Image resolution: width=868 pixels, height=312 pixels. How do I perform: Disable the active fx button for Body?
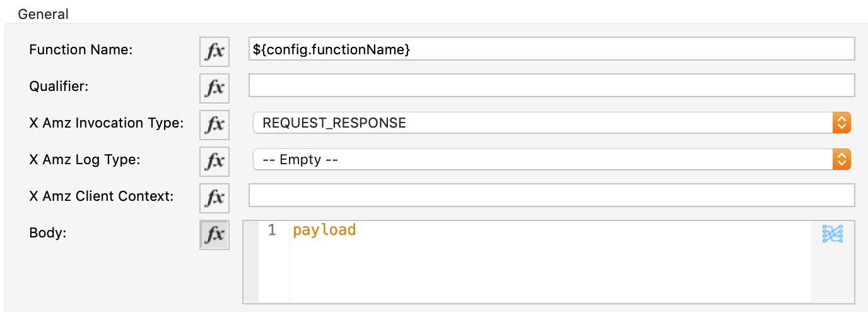(214, 234)
